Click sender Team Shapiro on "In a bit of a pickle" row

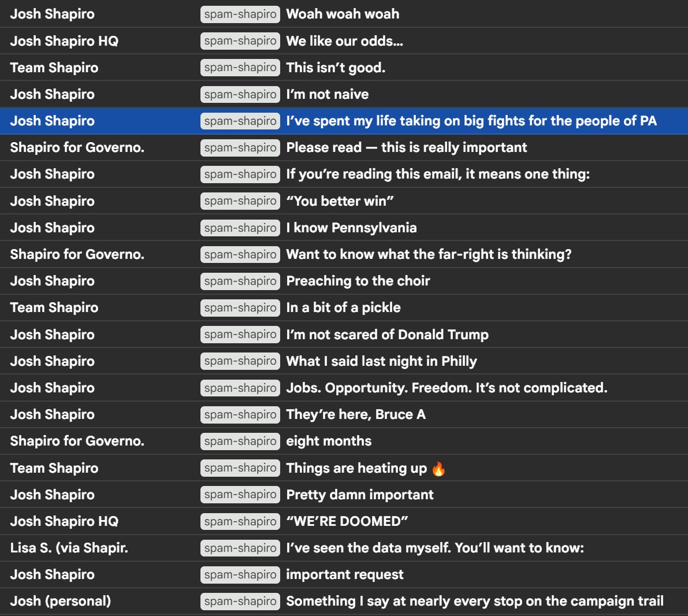(54, 307)
